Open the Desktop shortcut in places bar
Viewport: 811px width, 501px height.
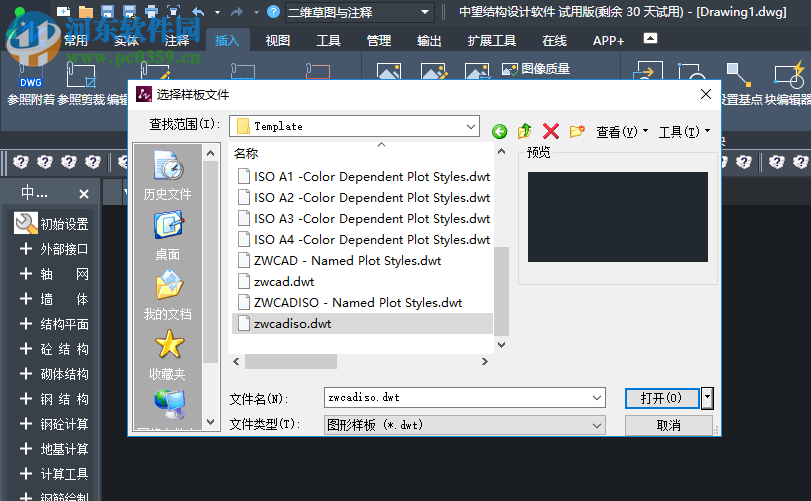point(168,235)
